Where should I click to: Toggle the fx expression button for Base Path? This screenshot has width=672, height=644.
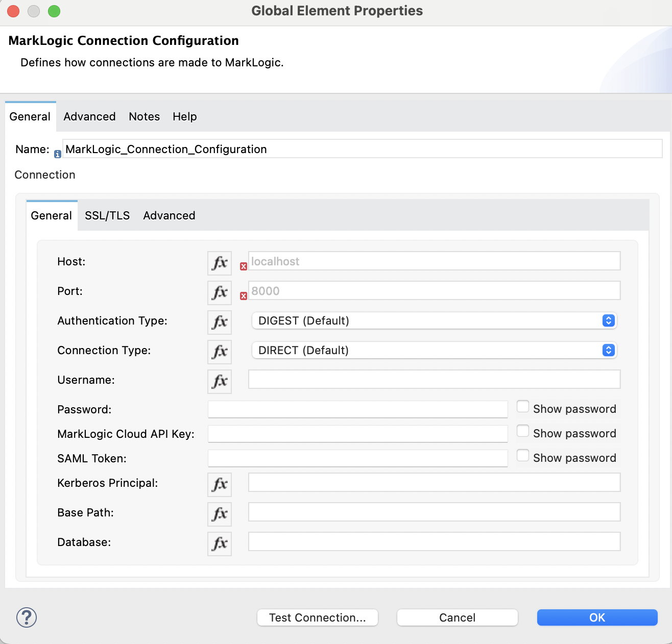[220, 514]
